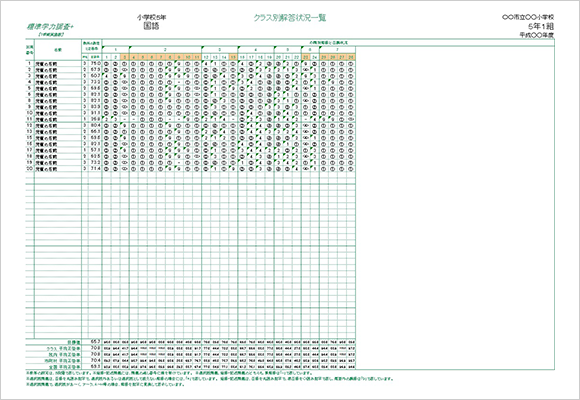Click the 国語 subject heading
This screenshot has height=400, width=580.
[x=151, y=26]
